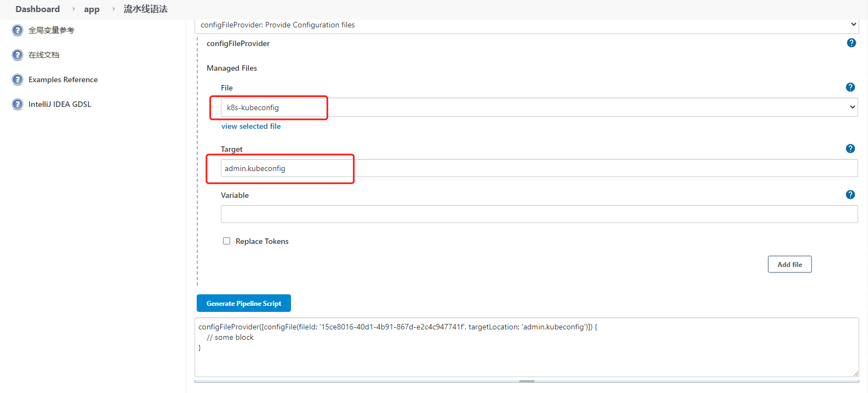Click the app breadcrumb arrow
868x393 pixels.
[x=113, y=9]
